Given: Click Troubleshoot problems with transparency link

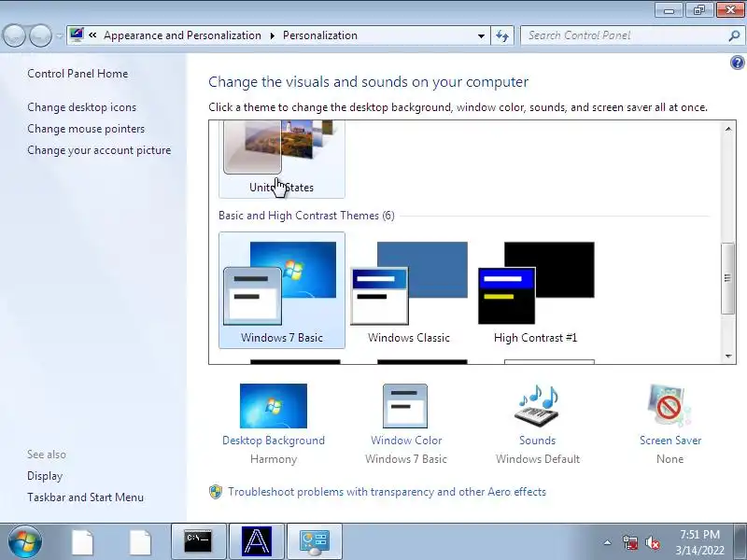Looking at the screenshot, I should click(x=387, y=492).
